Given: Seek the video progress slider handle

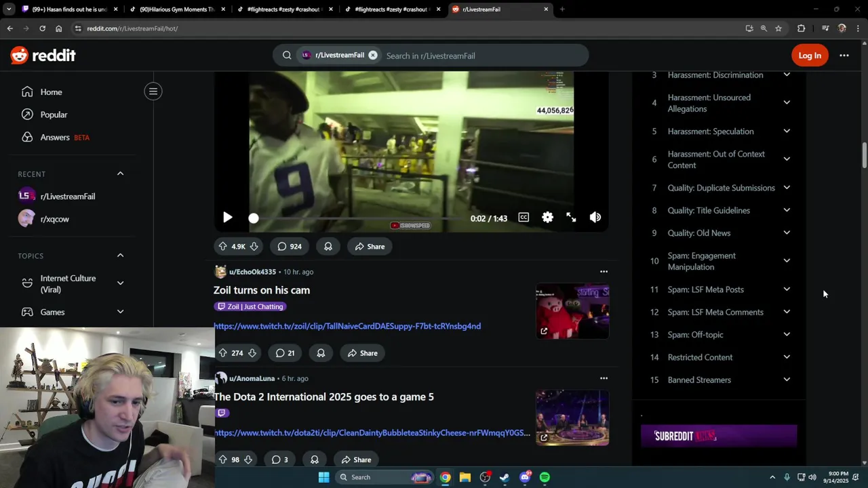Looking at the screenshot, I should click(x=254, y=218).
